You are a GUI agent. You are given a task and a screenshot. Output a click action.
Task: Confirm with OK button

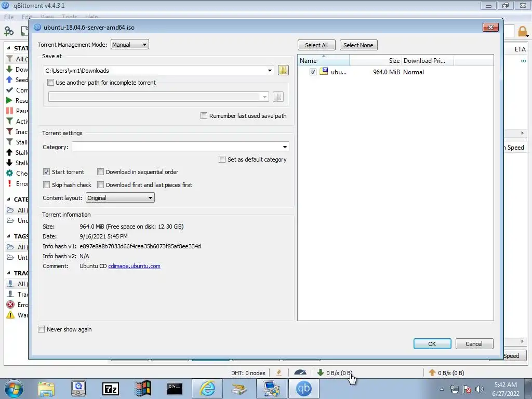tap(432, 344)
